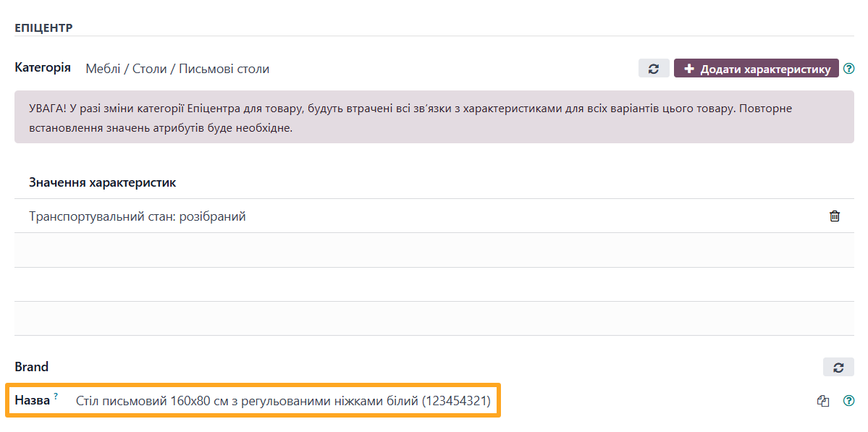Open help icon next to Додати характеристику
868x432 pixels.
point(848,68)
